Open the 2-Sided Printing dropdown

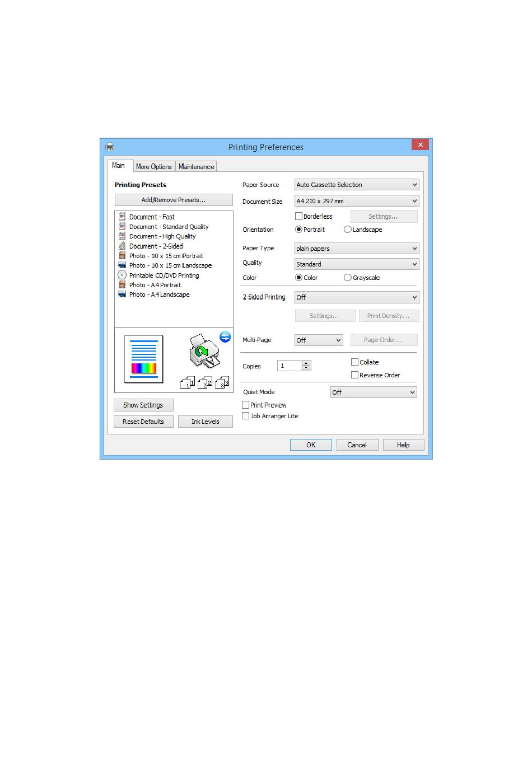pyautogui.click(x=357, y=297)
